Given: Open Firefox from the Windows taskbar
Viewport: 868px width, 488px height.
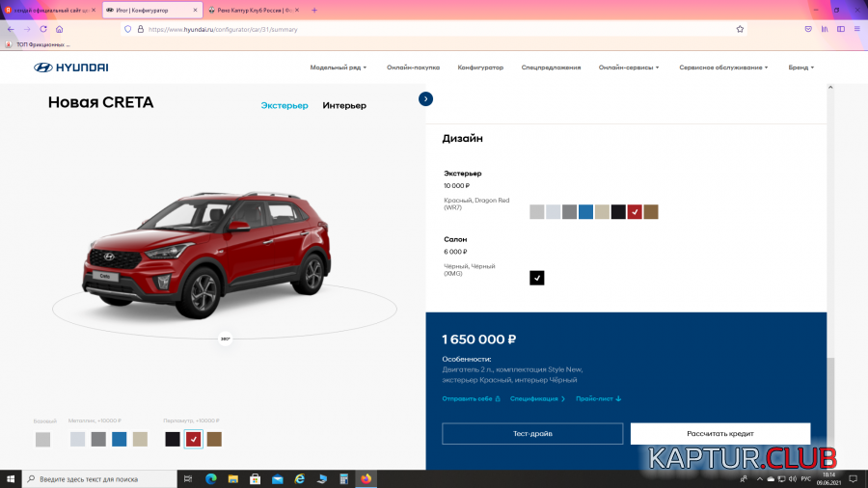Looking at the screenshot, I should [366, 478].
